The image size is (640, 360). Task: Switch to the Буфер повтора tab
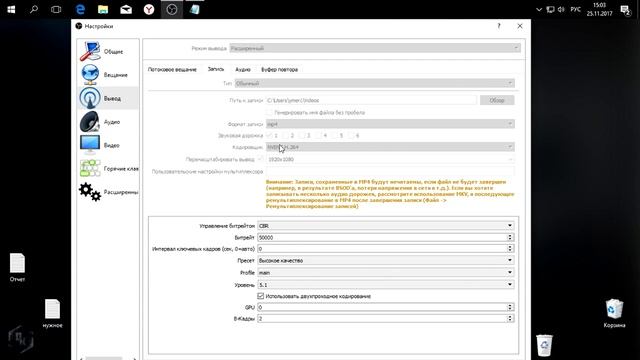pos(280,69)
